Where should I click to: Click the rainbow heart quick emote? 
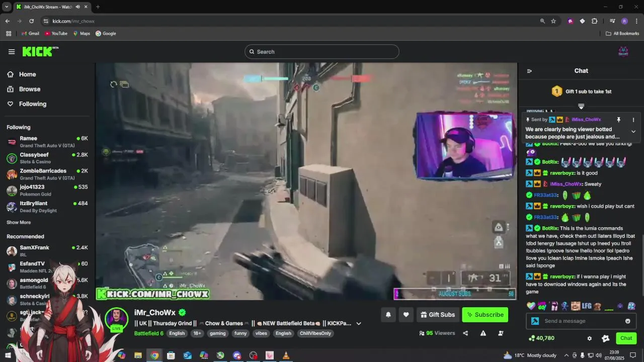(x=531, y=306)
